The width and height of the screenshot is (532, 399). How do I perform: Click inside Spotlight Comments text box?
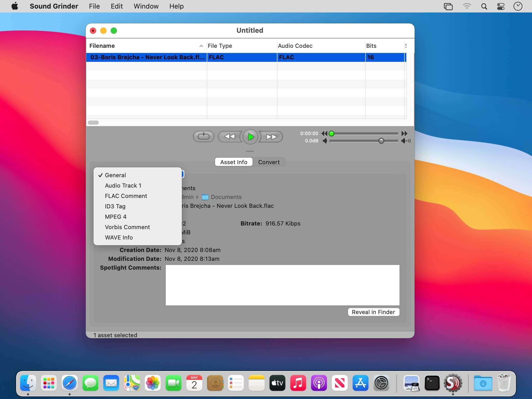tap(282, 285)
